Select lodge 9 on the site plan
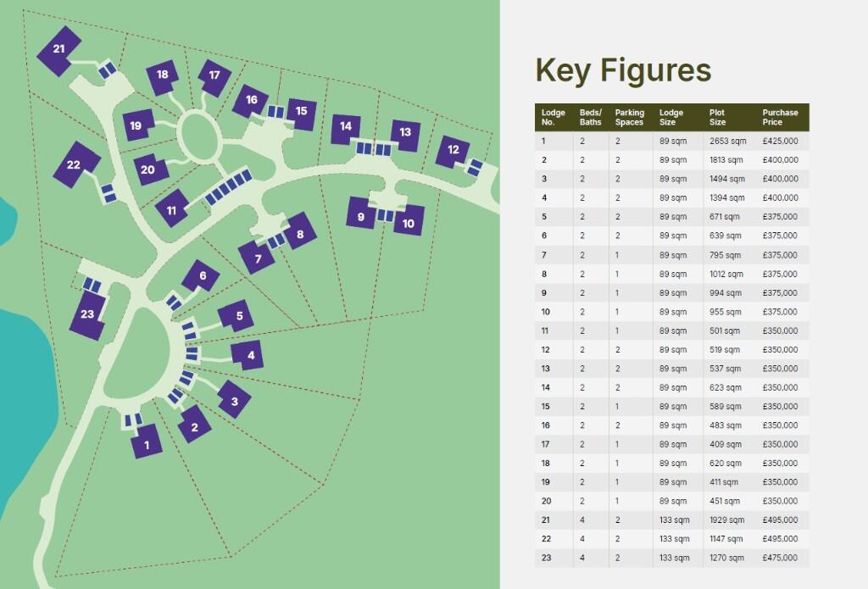 coord(361,217)
